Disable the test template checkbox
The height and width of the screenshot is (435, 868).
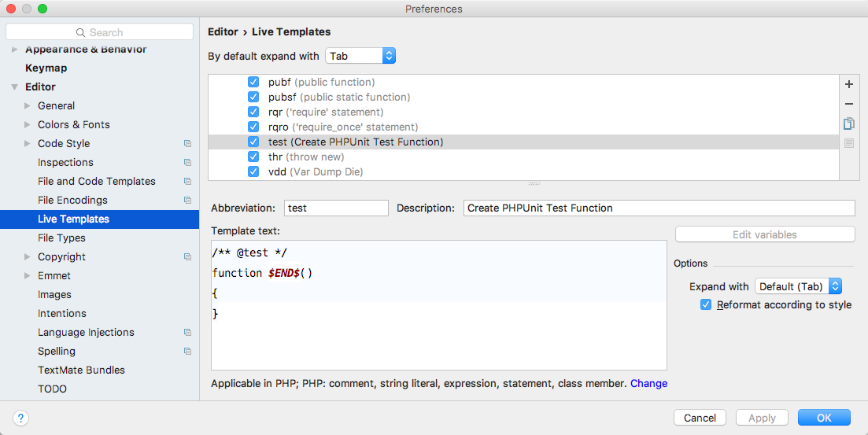click(x=253, y=142)
